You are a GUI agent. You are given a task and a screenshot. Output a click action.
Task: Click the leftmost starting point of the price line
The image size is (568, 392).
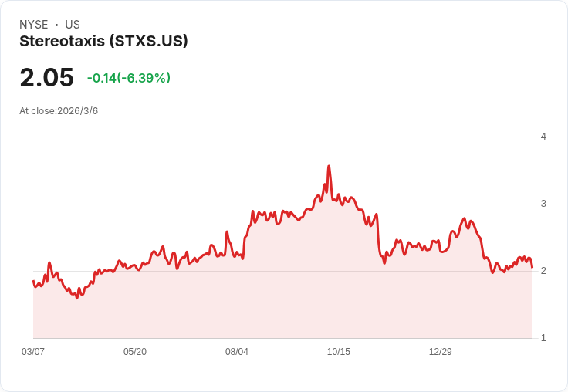(33, 281)
